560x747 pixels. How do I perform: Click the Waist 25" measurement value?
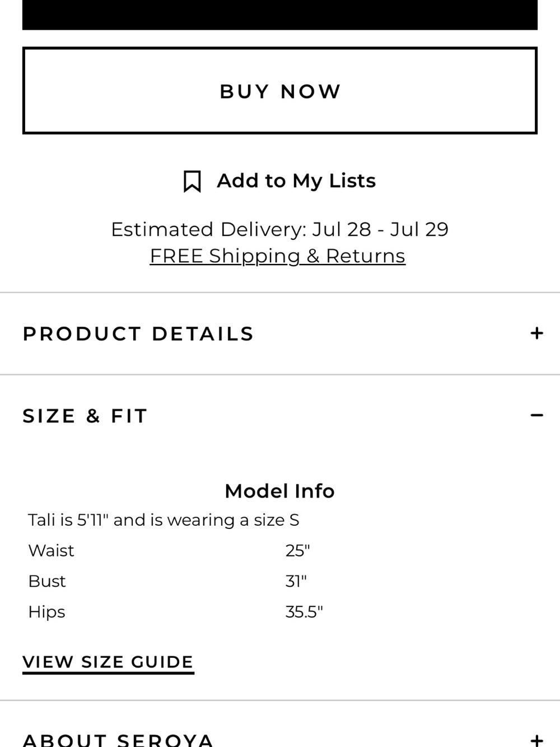coord(297,550)
